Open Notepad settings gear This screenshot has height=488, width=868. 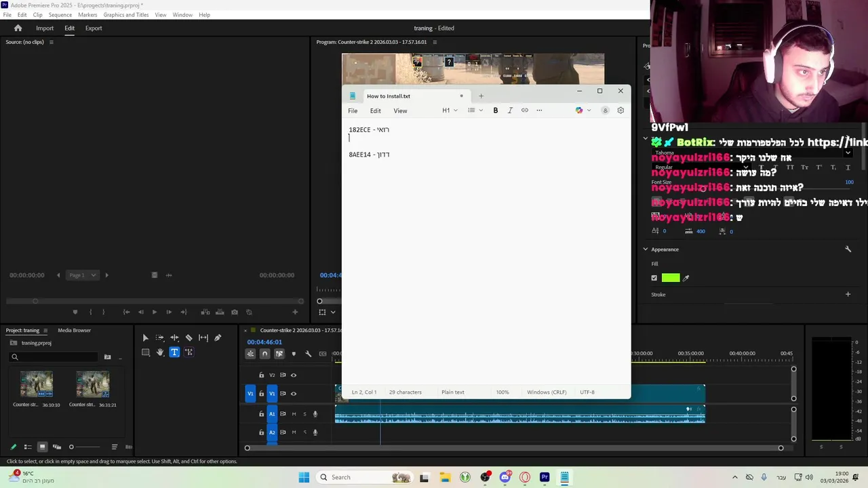click(620, 110)
